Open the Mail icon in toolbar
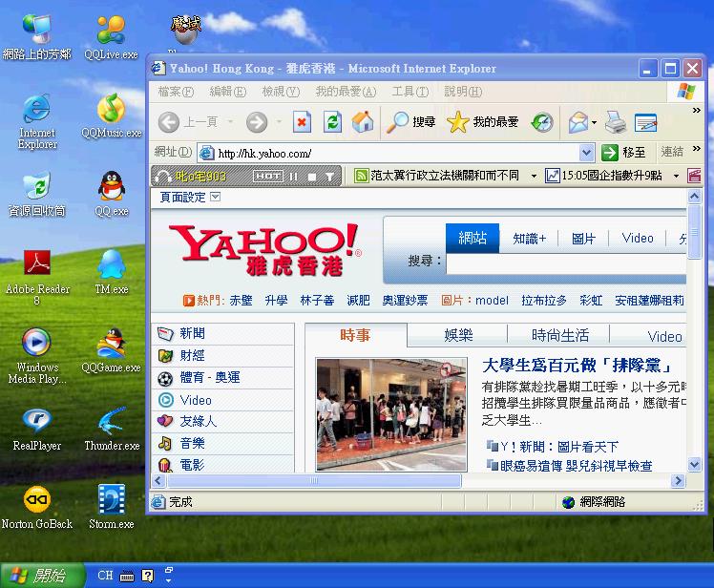714x588 pixels. pos(578,122)
